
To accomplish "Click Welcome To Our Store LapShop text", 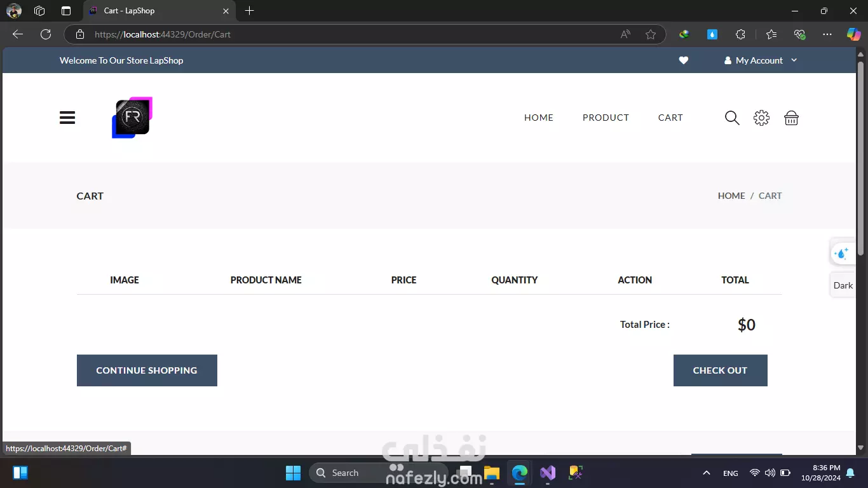I will coord(121,60).
